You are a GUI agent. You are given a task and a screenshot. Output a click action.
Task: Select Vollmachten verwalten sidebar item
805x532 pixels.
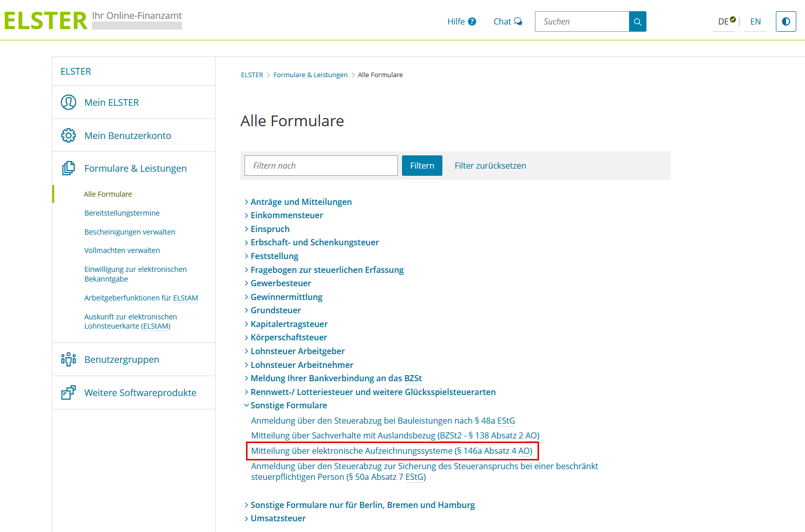[x=122, y=250]
